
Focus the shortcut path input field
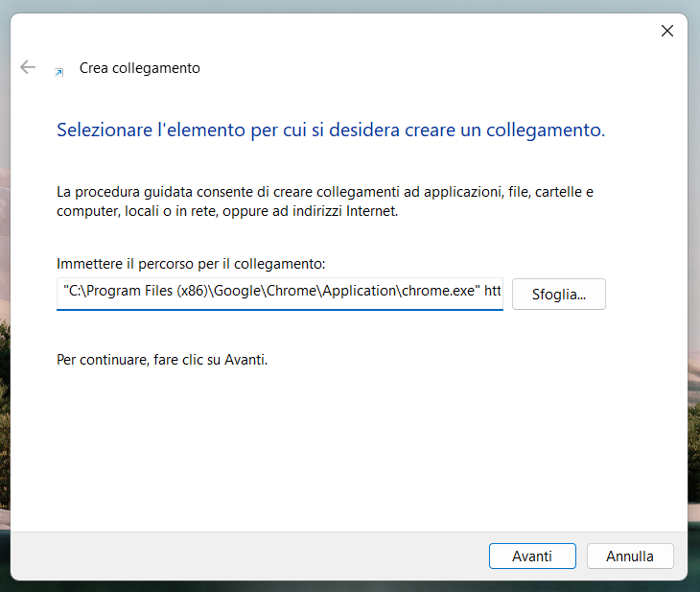279,294
